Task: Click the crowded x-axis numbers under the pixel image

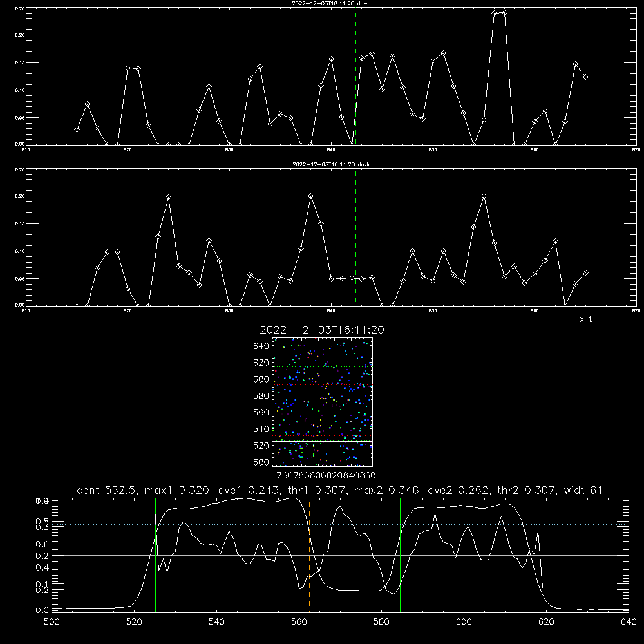Action: [326, 475]
